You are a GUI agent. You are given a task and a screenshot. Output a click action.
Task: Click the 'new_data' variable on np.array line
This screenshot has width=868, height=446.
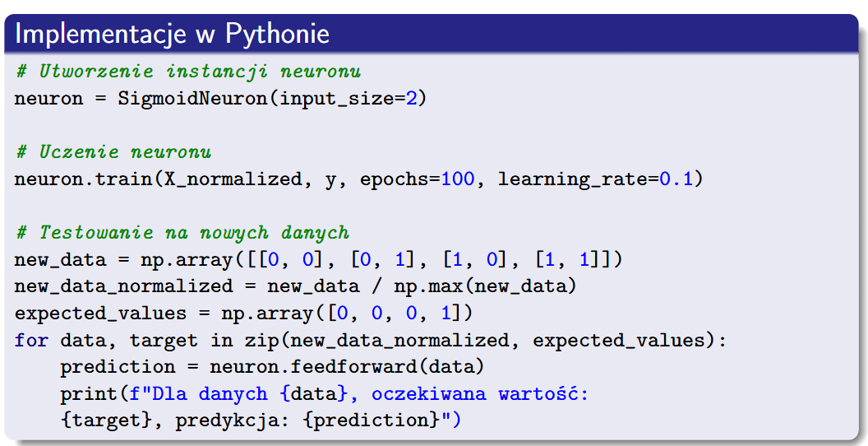click(x=60, y=260)
